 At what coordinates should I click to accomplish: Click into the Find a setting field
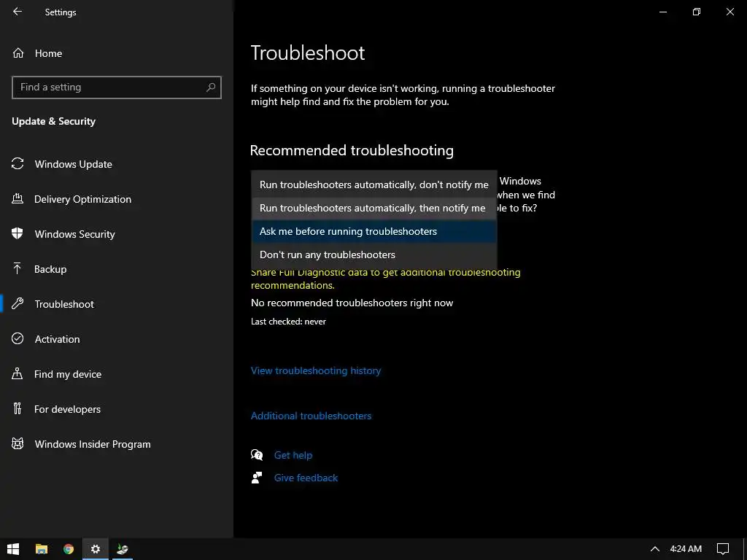(117, 87)
